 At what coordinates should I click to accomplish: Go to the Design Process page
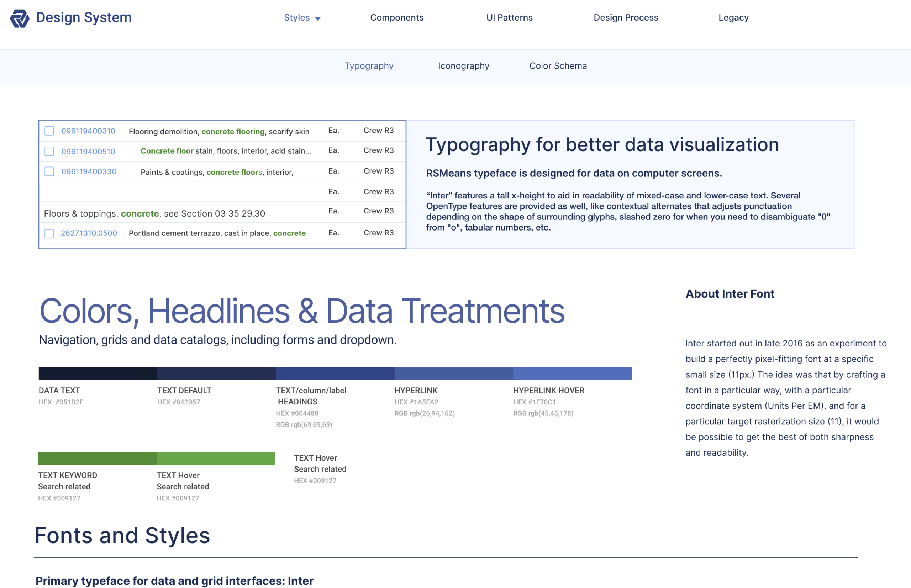pyautogui.click(x=625, y=17)
